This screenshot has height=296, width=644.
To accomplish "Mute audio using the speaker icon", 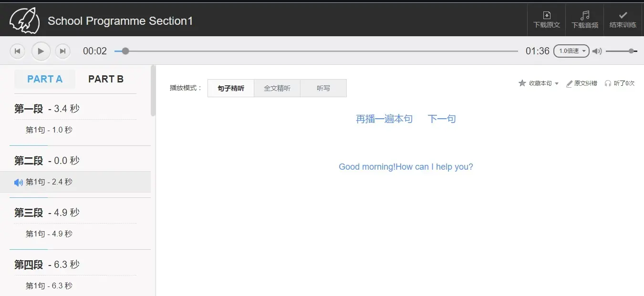I will click(597, 51).
